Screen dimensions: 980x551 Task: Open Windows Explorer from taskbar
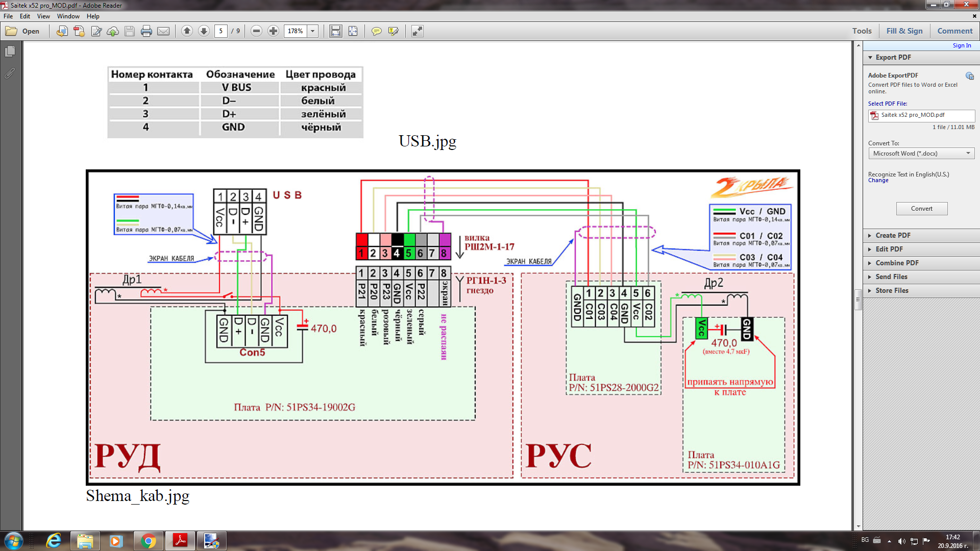coord(85,541)
